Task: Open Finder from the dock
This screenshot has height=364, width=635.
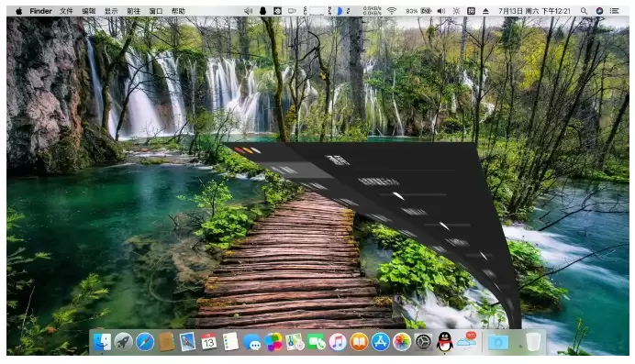Action: pyautogui.click(x=102, y=342)
